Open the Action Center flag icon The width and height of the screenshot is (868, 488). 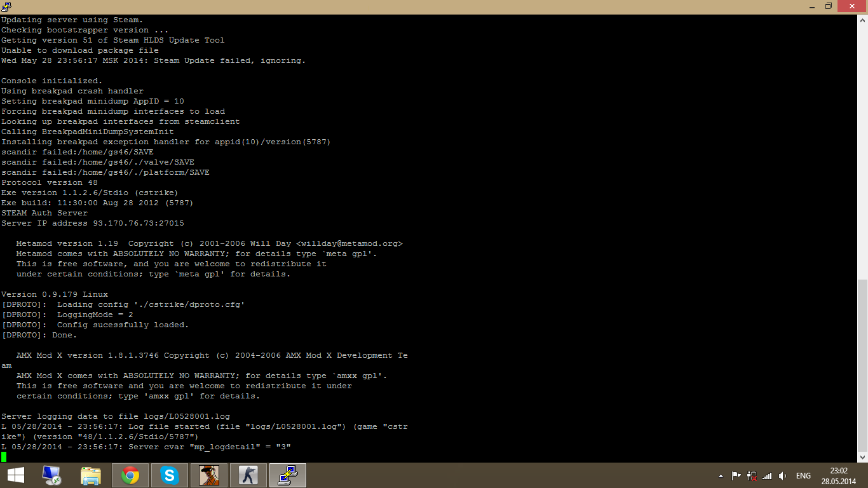(x=736, y=475)
